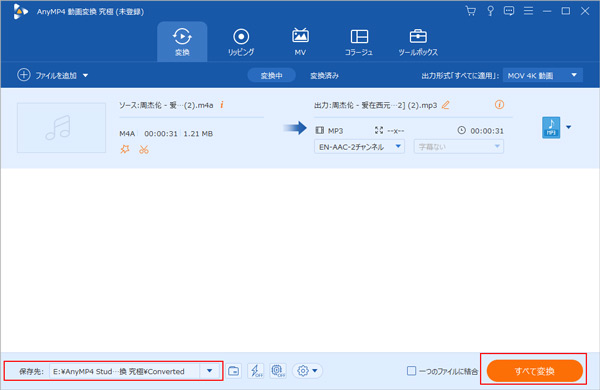The height and width of the screenshot is (390, 600).
Task: Click the 保存先 path field
Action: [x=124, y=371]
